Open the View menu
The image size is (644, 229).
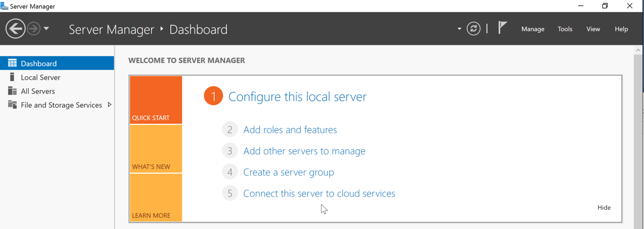pyautogui.click(x=593, y=29)
